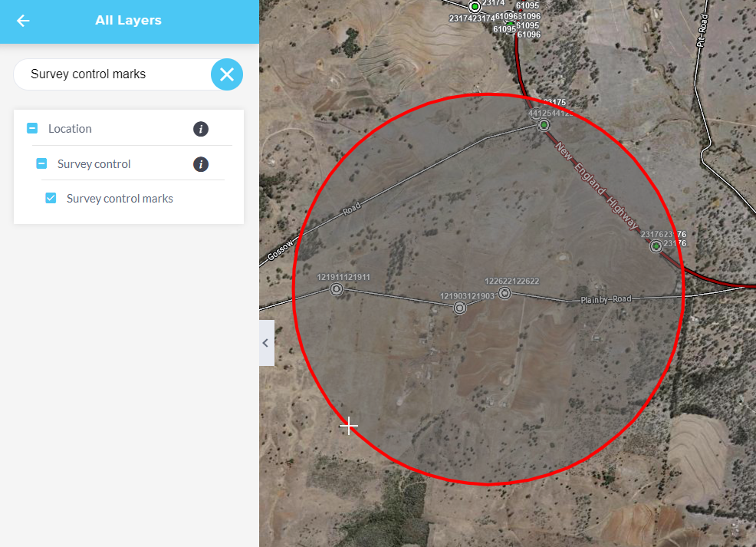Screen dimensions: 756x547
Task: Collapse the side panel using the arrow handle
Action: tap(266, 343)
